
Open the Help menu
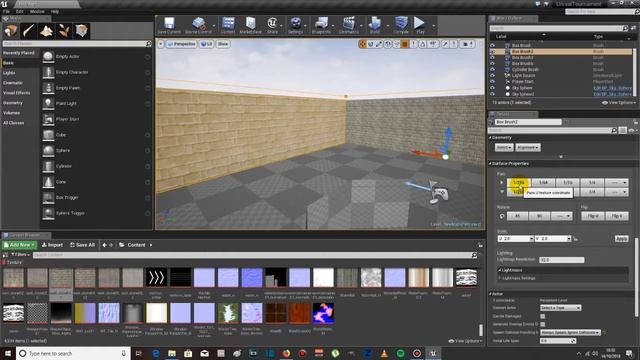coord(55,11)
